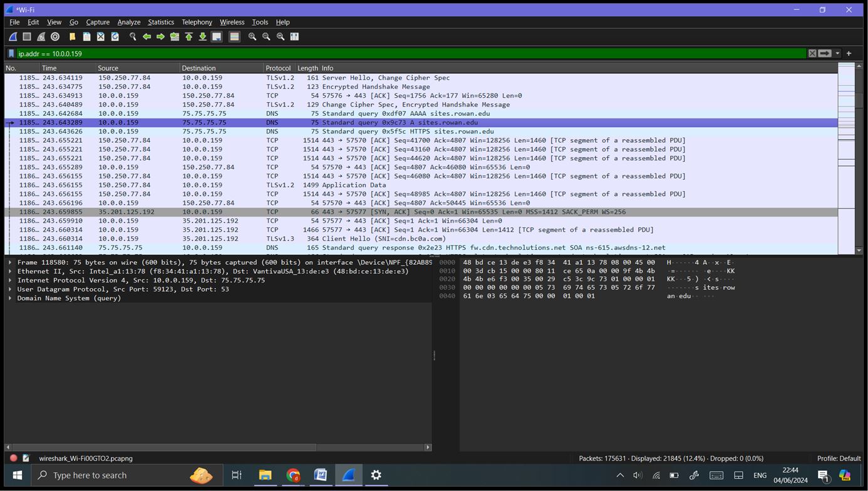Start a new capture with the shark fin icon
Image resolution: width=868 pixels, height=491 pixels.
13,36
